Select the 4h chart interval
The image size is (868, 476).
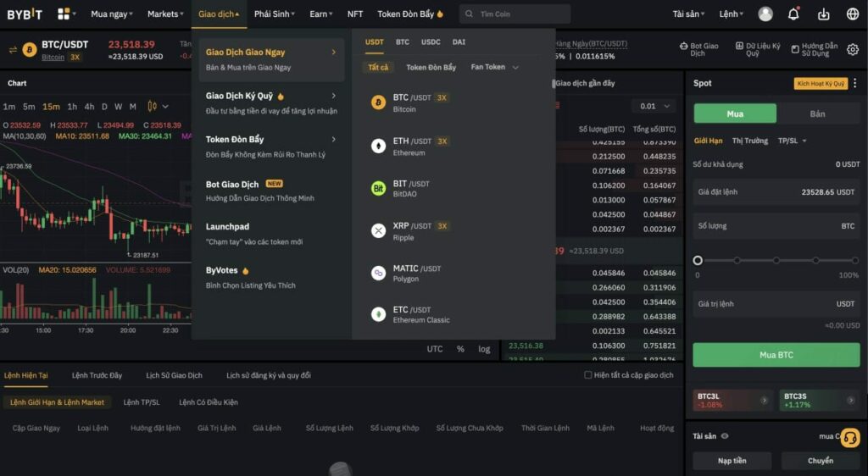[89, 106]
